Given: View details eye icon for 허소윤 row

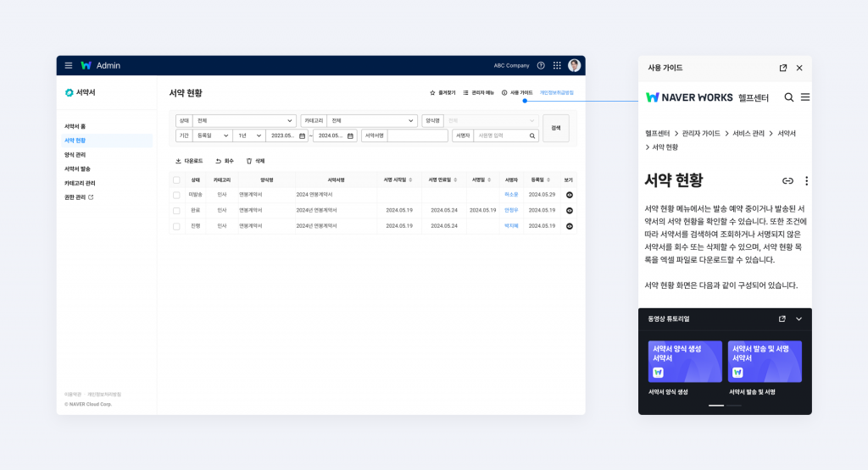Looking at the screenshot, I should pyautogui.click(x=569, y=195).
